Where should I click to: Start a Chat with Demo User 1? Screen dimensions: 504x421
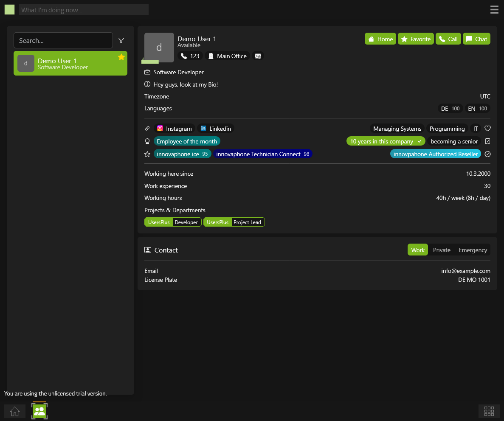click(x=476, y=39)
